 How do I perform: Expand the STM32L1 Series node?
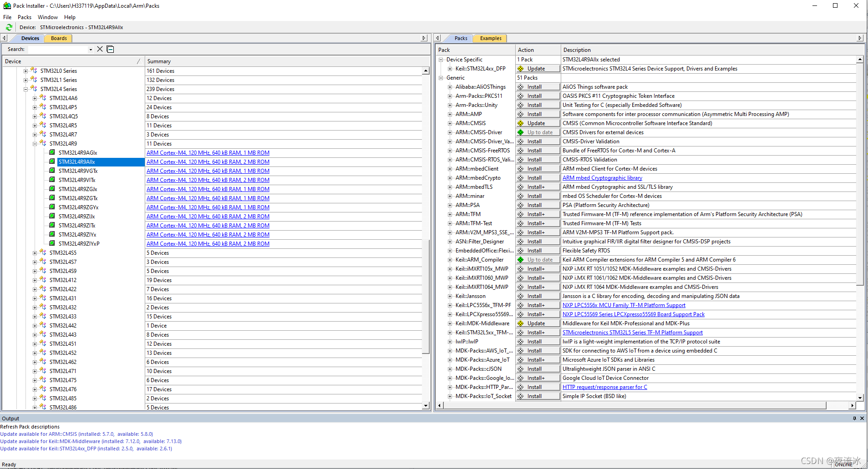(x=25, y=80)
